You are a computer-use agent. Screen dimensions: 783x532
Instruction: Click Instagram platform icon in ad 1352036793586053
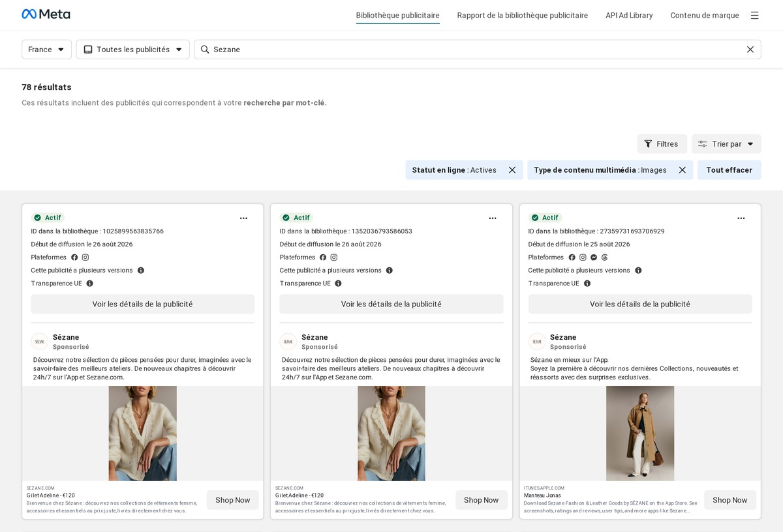coord(334,258)
